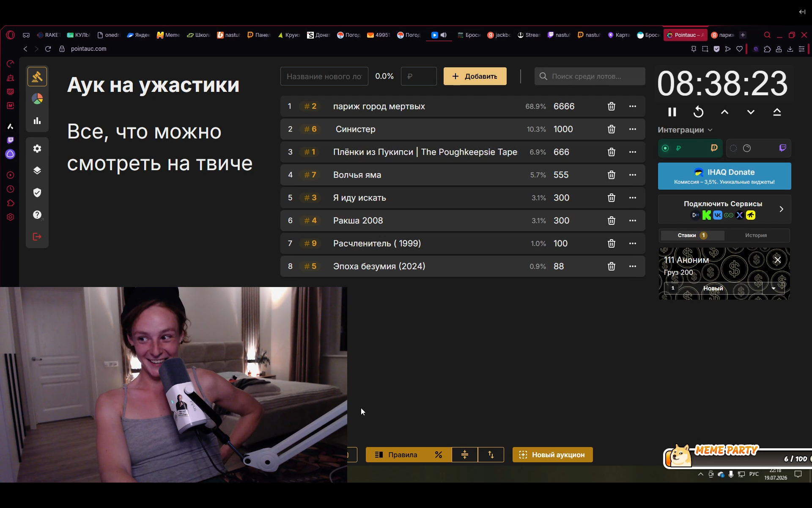Screen dimensions: 812x508
Task: Switch to the jackbox browser tab
Action: [499, 35]
